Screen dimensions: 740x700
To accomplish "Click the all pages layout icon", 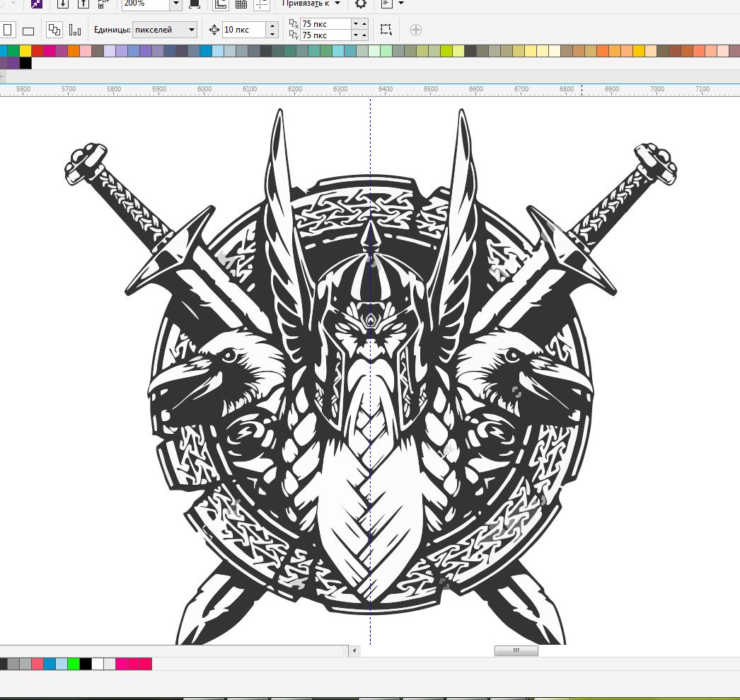I will (x=54, y=30).
